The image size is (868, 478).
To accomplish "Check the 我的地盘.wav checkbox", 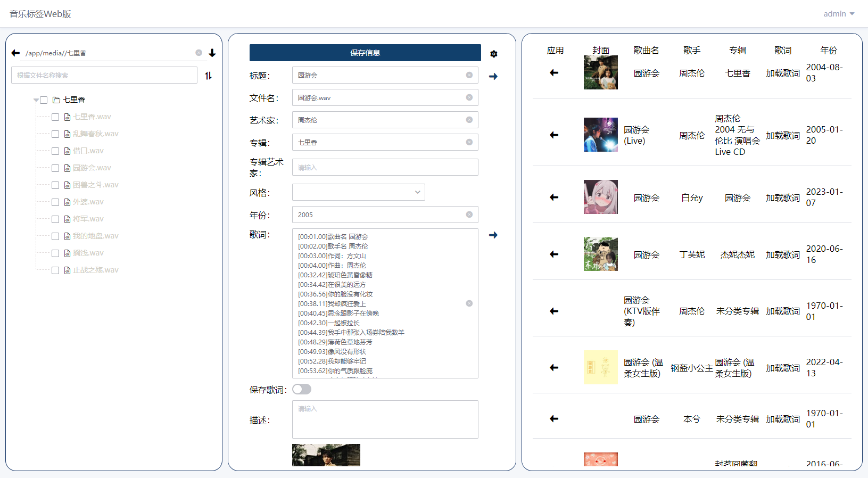I will click(55, 236).
